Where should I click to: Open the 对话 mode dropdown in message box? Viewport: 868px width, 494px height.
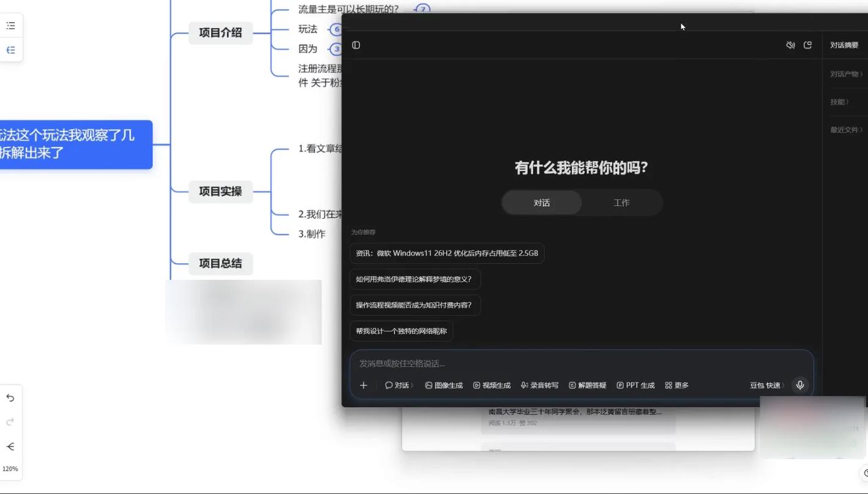point(399,386)
